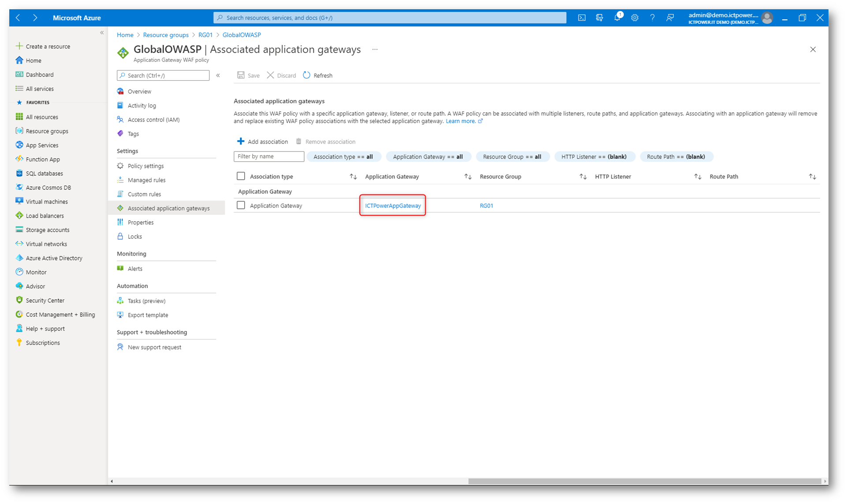Open Locks menu item
The width and height of the screenshot is (847, 504).
(x=134, y=236)
